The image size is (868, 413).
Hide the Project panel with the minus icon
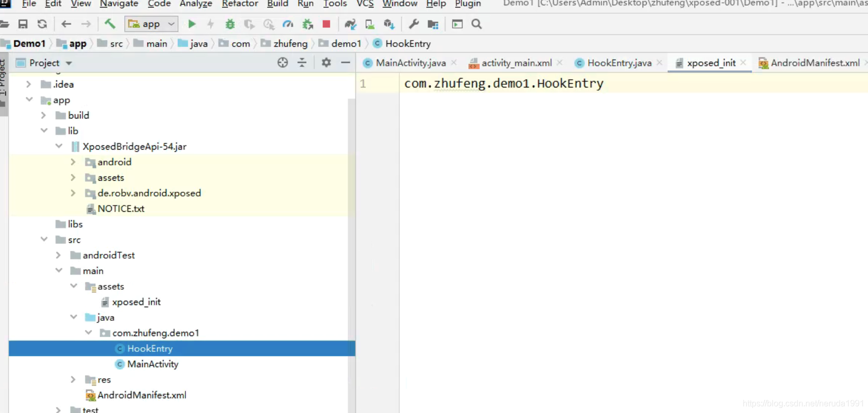coord(346,63)
